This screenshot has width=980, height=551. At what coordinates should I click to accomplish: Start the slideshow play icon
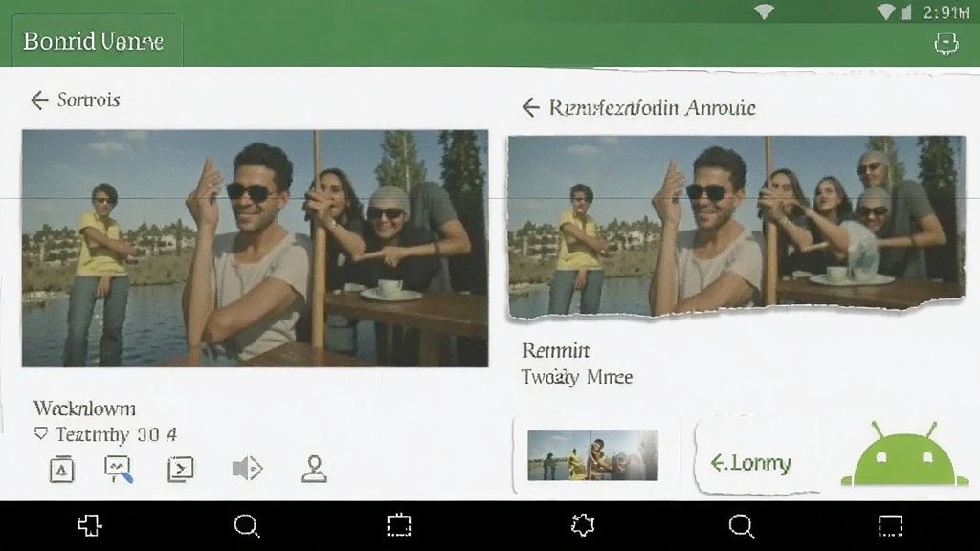click(x=181, y=469)
